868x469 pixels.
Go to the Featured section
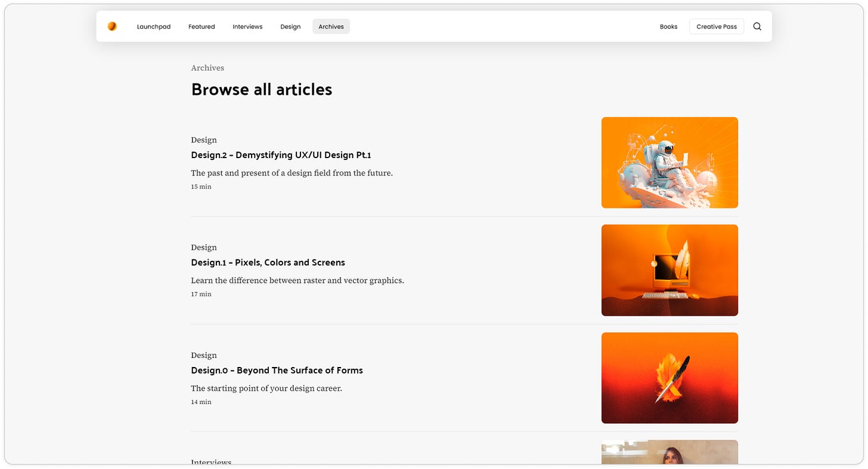click(x=201, y=26)
